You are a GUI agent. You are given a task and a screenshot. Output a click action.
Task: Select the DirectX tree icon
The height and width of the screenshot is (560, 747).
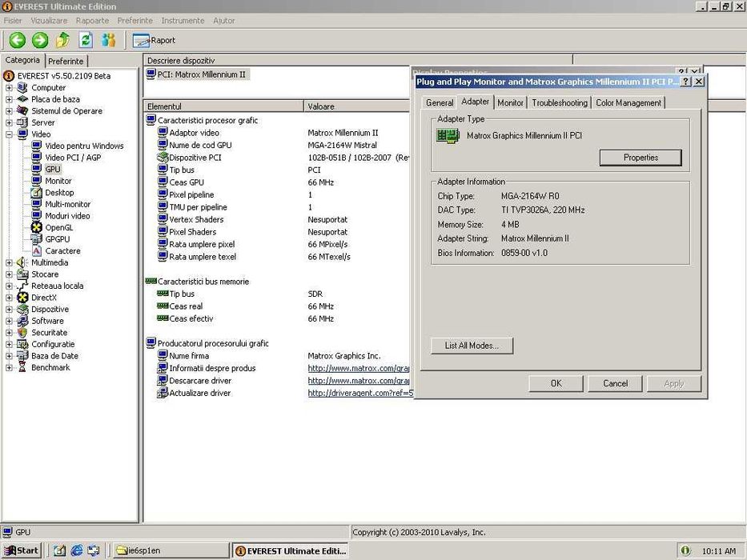pyautogui.click(x=22, y=298)
